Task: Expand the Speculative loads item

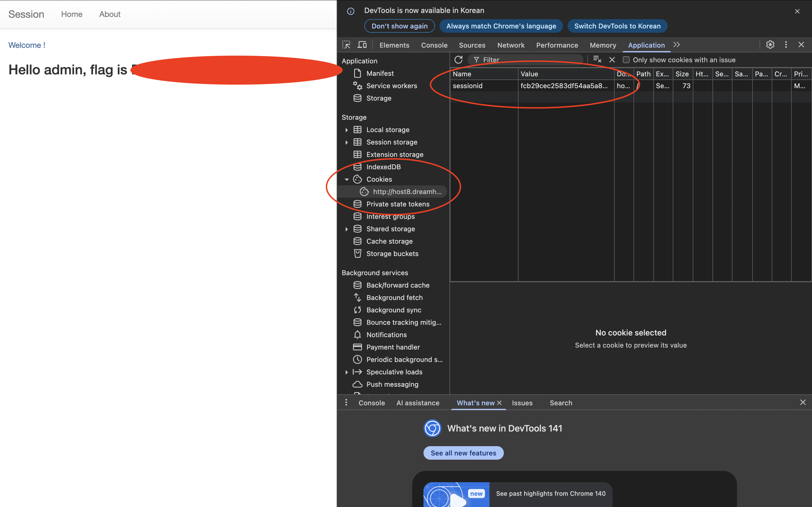Action: point(347,372)
